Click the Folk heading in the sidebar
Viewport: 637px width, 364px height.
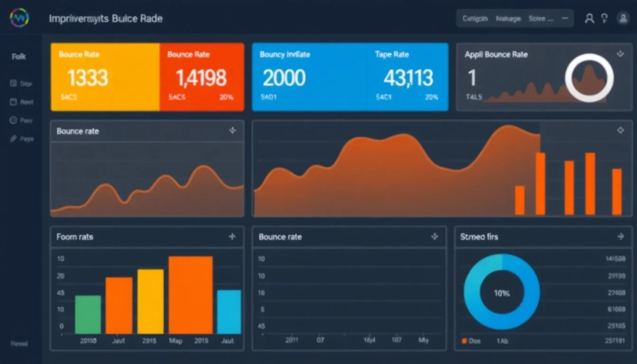click(18, 56)
